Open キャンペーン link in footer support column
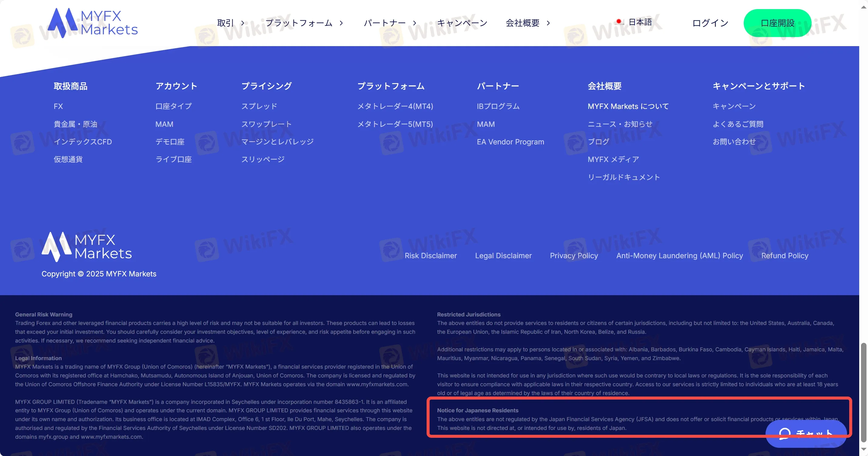868x456 pixels. [x=734, y=106]
